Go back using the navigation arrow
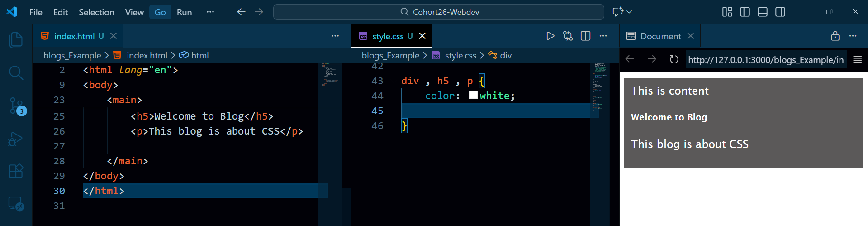This screenshot has height=226, width=868. pyautogui.click(x=241, y=12)
